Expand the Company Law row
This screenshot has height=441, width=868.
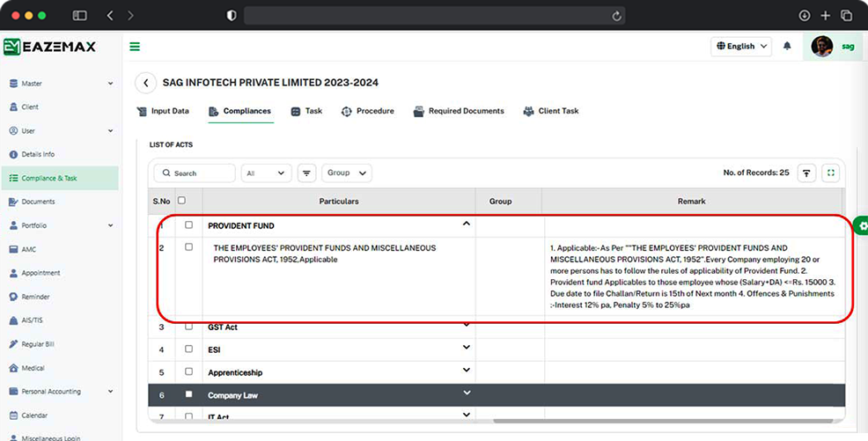tap(466, 393)
